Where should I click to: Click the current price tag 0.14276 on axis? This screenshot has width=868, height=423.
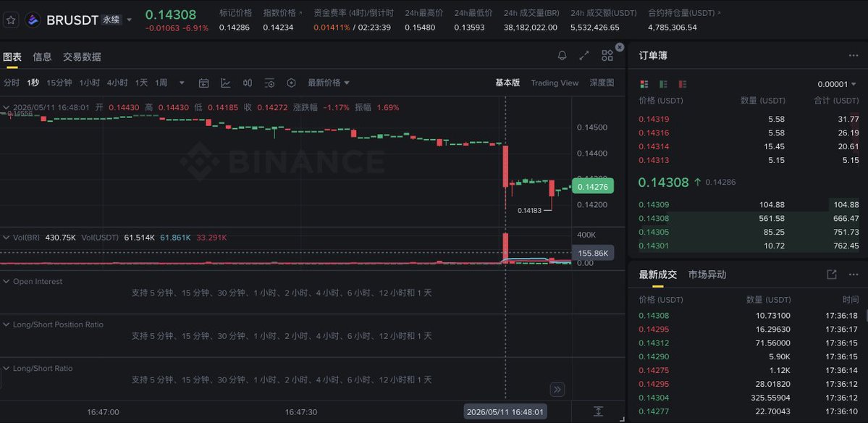coord(593,187)
